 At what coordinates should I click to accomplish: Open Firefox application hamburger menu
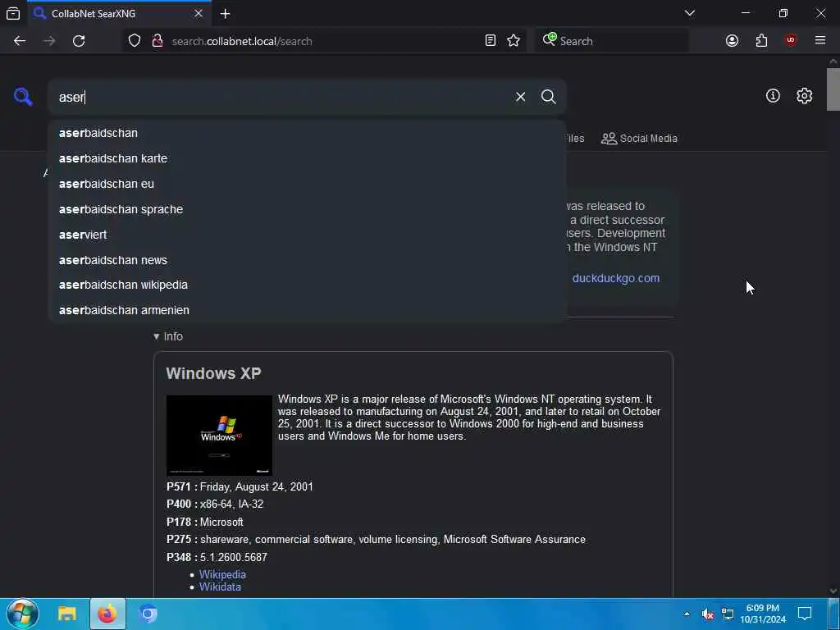point(820,41)
